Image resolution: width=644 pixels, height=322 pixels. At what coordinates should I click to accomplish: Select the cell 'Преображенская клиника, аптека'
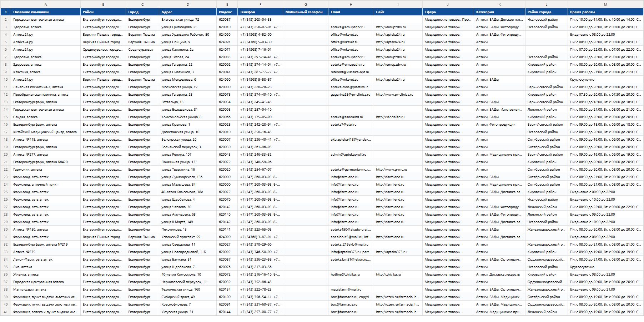(46, 95)
